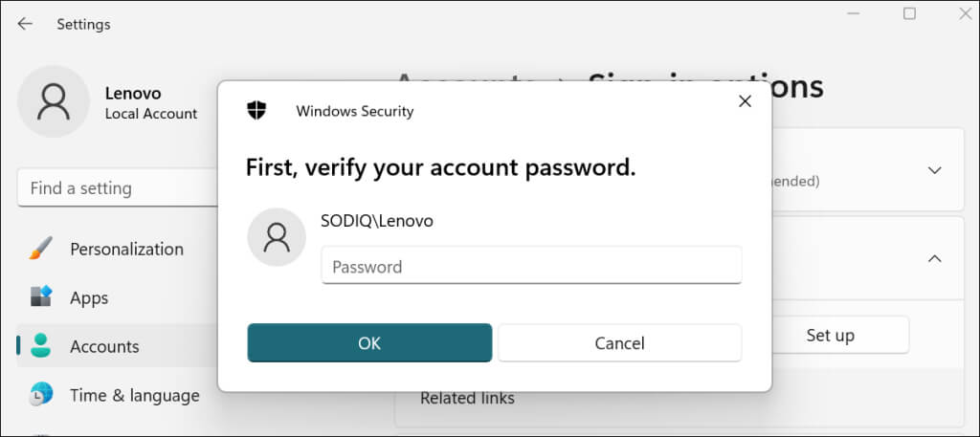Collapse the expanded sign-in option chevron
Image resolution: width=980 pixels, height=437 pixels.
coord(935,258)
